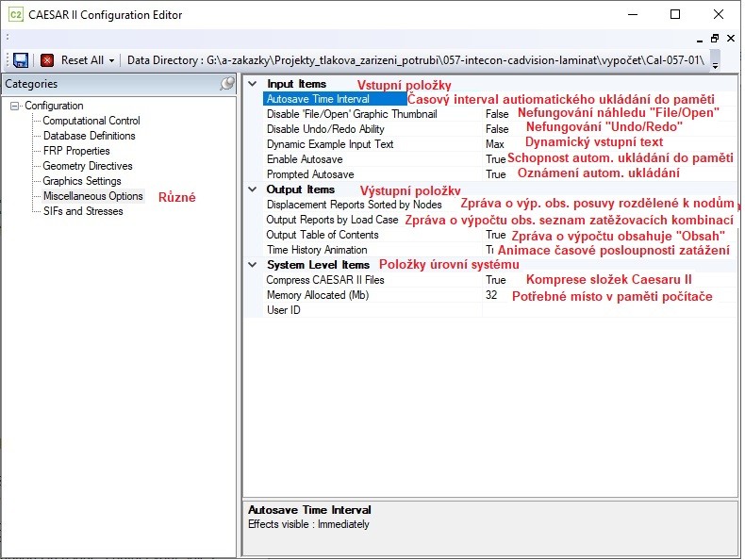Viewport: 745px width, 560px height.
Task: Open SIFs and Stresses category
Action: pyautogui.click(x=83, y=211)
